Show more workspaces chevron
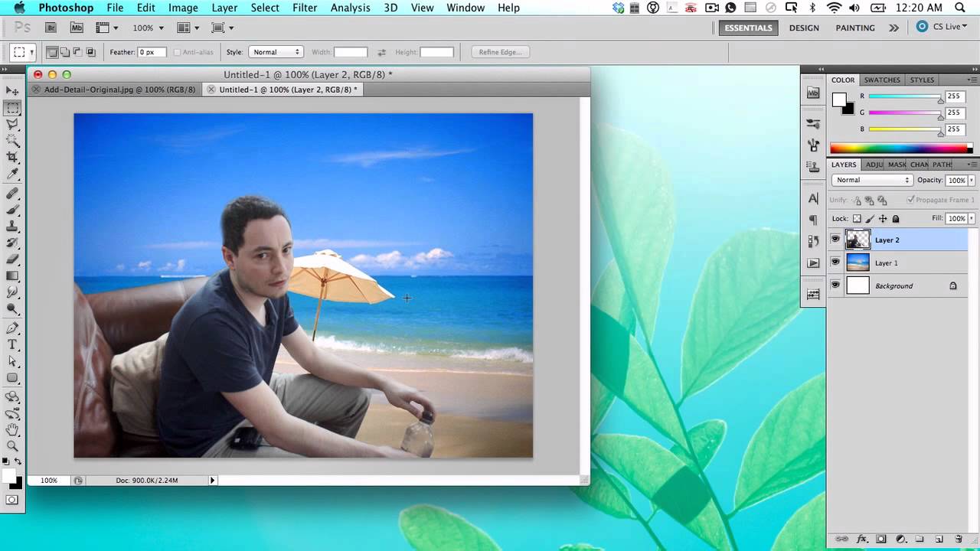 coord(893,28)
